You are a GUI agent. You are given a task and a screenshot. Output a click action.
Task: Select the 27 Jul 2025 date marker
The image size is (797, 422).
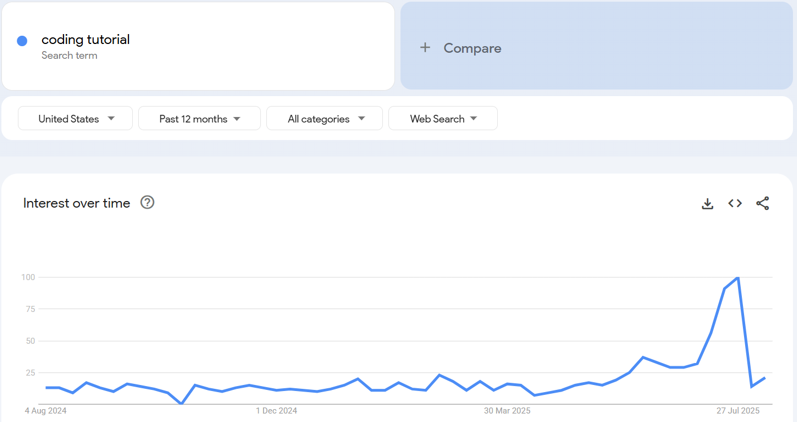(x=738, y=410)
